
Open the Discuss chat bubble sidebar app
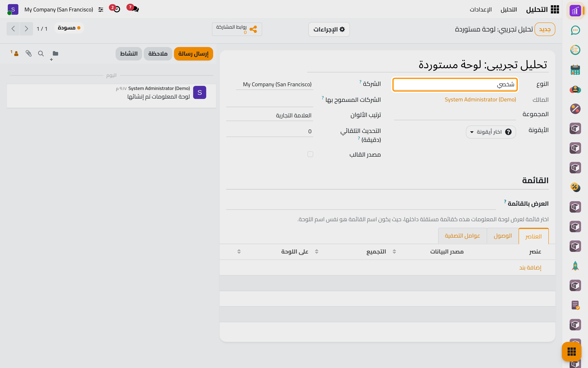(575, 30)
